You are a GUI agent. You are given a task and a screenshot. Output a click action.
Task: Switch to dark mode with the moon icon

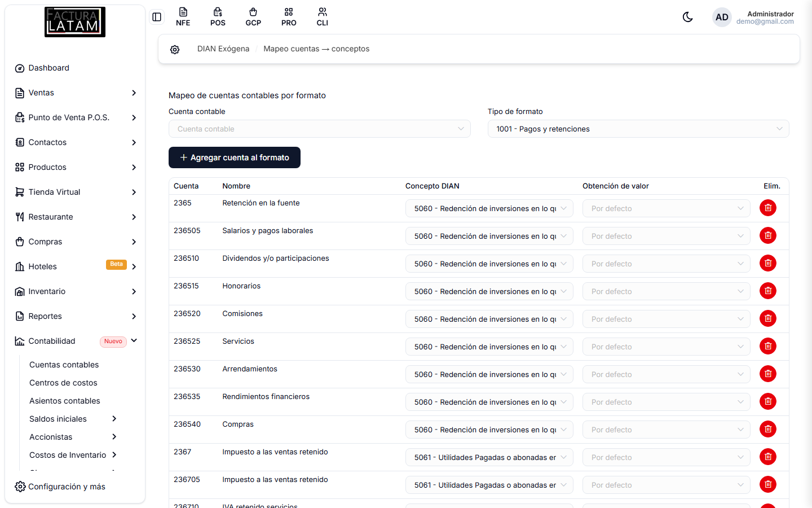[x=688, y=17]
